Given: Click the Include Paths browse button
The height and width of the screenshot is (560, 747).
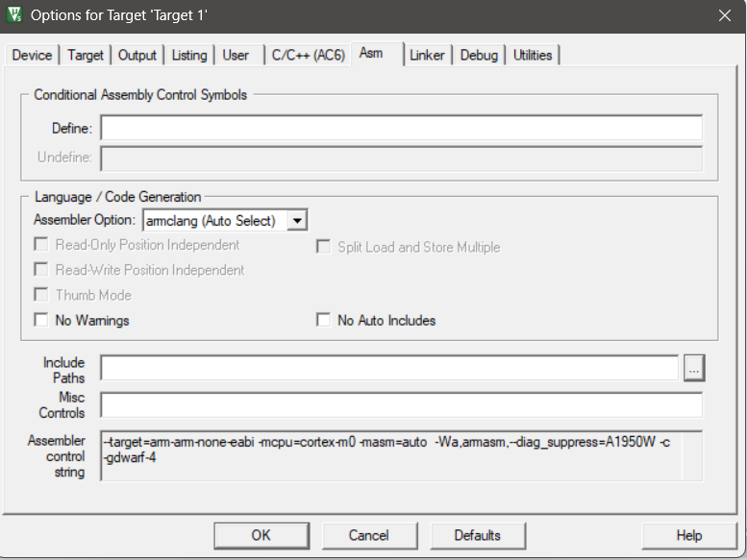Looking at the screenshot, I should pos(694,367).
